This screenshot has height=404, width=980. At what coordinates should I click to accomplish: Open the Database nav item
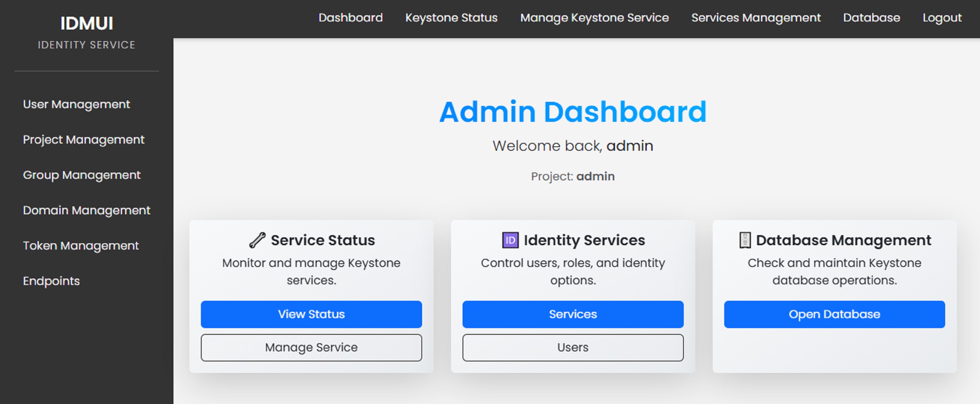click(871, 17)
